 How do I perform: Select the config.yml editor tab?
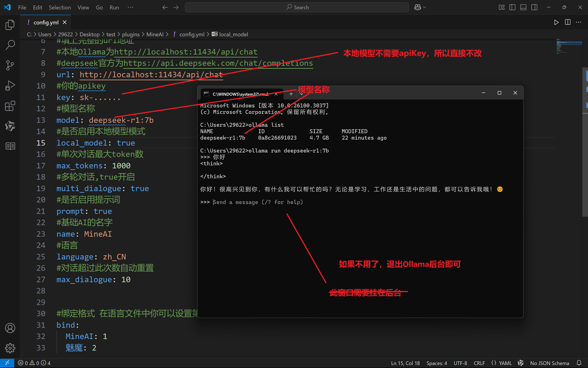[45, 22]
